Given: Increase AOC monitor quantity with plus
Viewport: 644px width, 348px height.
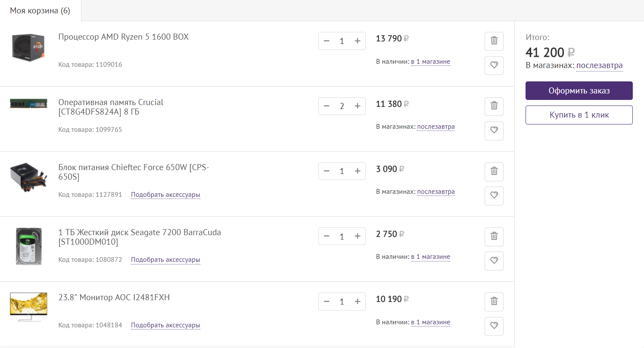Looking at the screenshot, I should (x=357, y=301).
